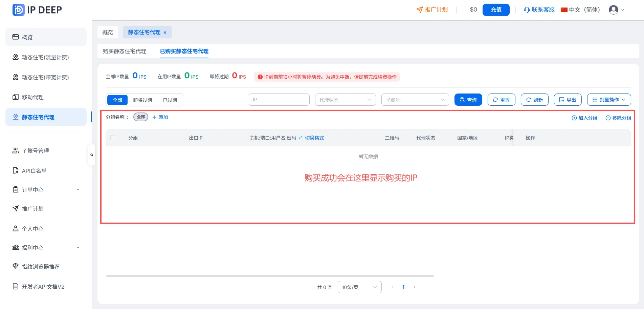Add a new group with 添加

coord(160,117)
